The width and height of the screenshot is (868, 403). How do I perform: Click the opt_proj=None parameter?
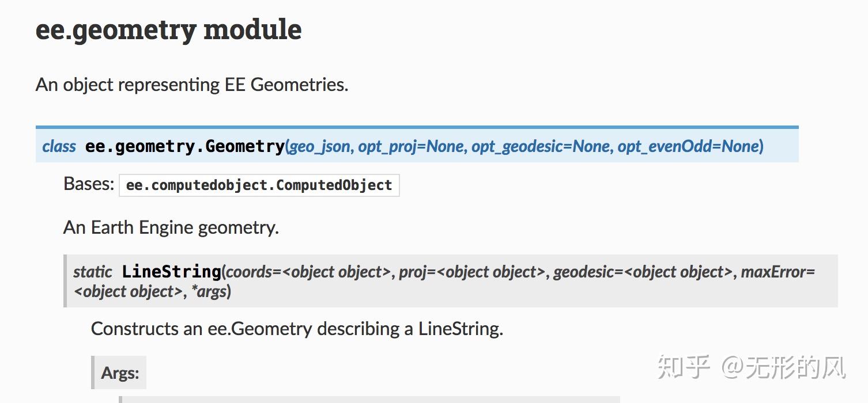coord(411,147)
